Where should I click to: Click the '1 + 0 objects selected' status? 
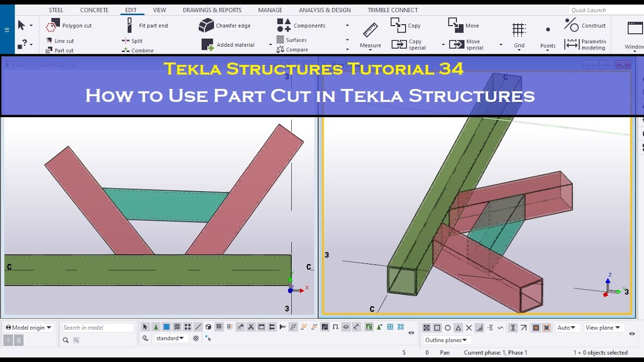pyautogui.click(x=600, y=352)
